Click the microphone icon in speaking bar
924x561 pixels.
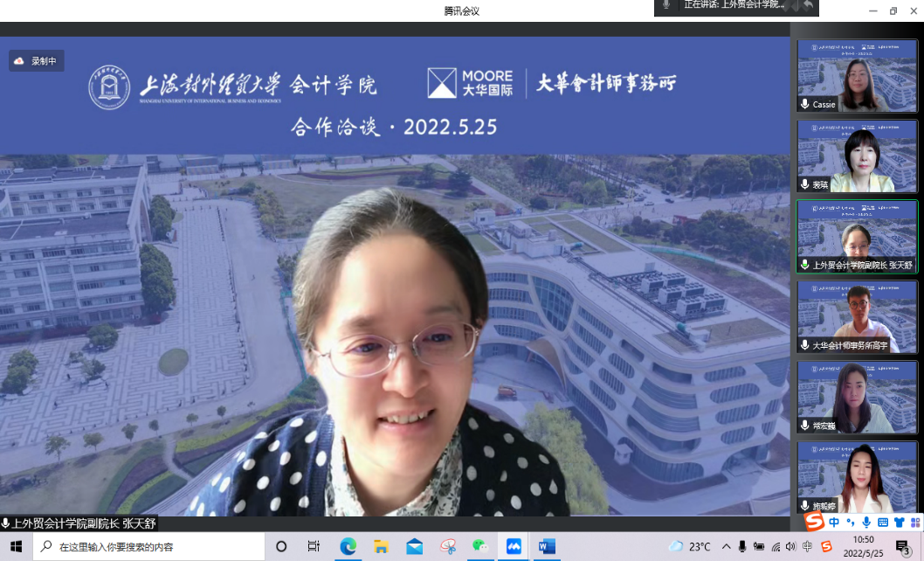point(666,5)
